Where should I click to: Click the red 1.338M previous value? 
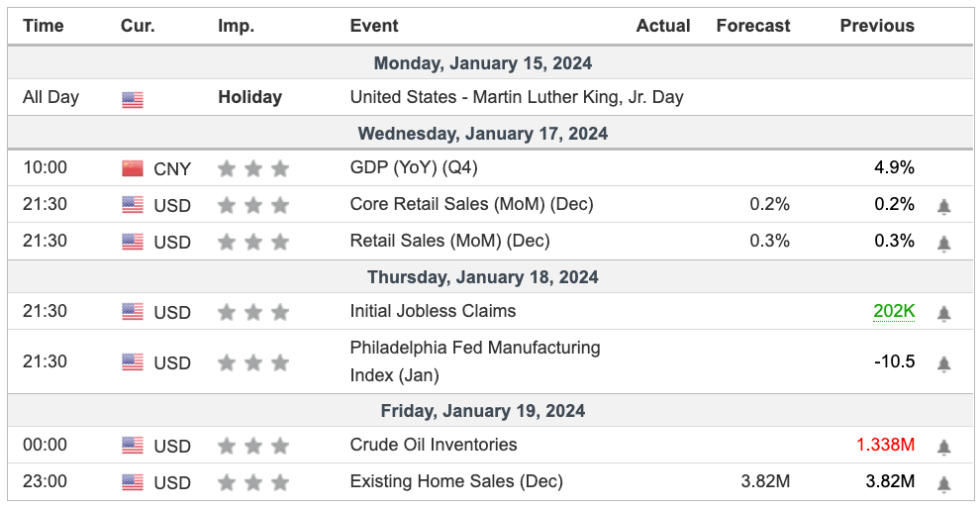click(885, 446)
